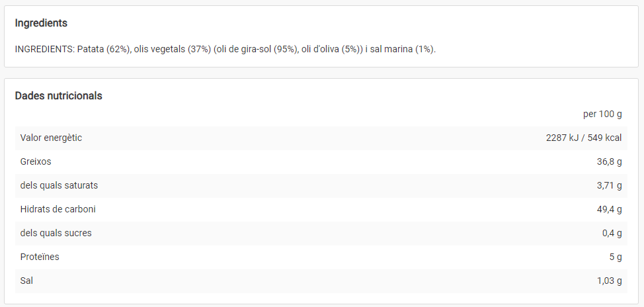
Task: Click the 0,4 g sugars value
Action: tap(612, 233)
